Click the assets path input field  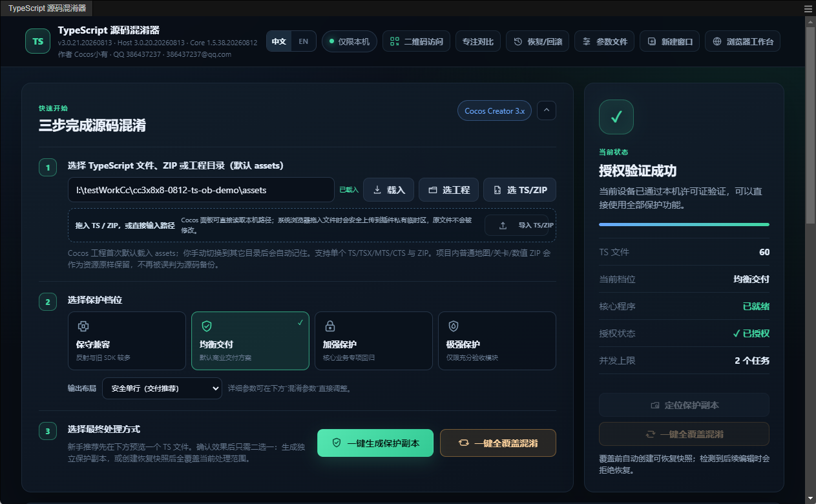coord(201,190)
